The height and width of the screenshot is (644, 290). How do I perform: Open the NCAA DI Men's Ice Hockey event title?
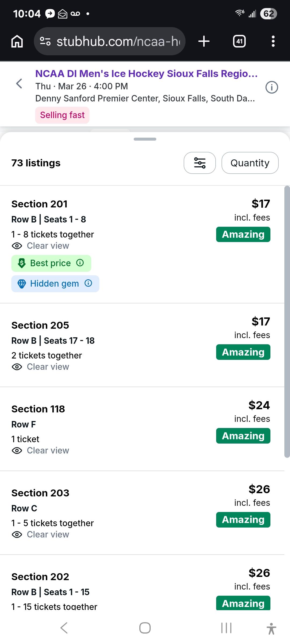tap(146, 74)
